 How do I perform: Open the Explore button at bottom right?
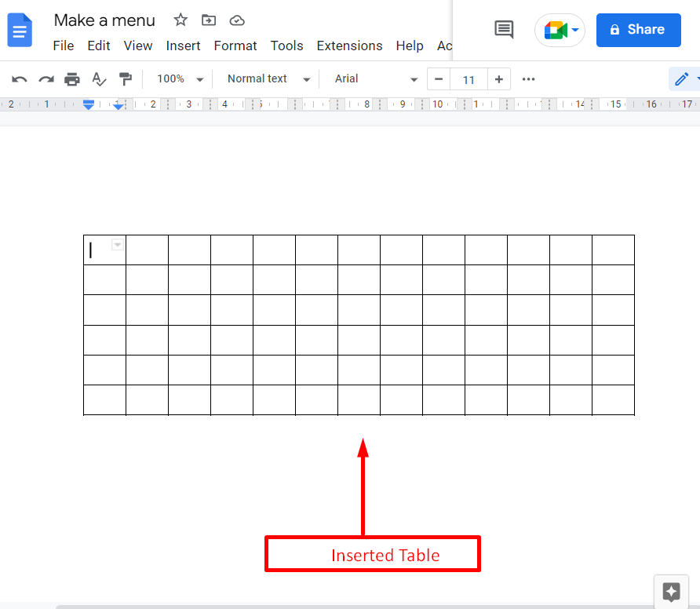point(671,592)
